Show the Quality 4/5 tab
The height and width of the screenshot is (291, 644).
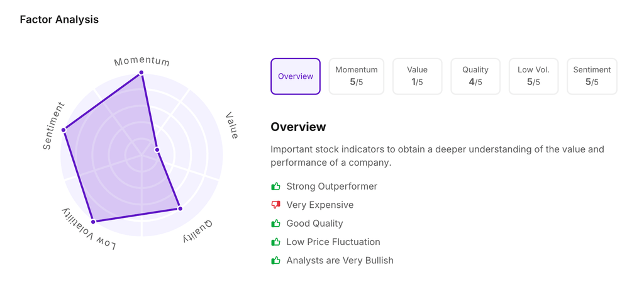coord(475,76)
